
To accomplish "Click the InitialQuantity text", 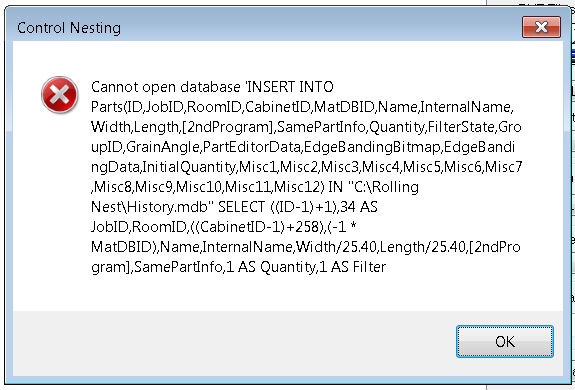I will (x=189, y=167).
